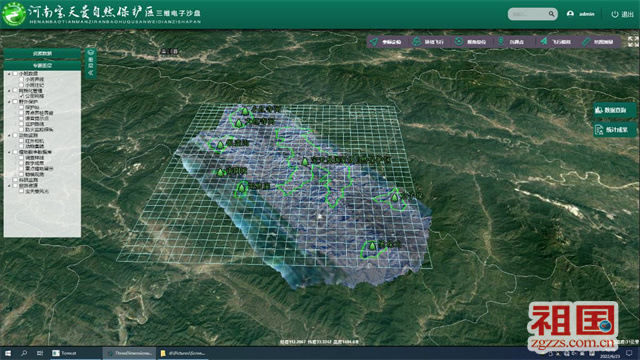The image size is (640, 360).
Task: Collapse the layer panel using the double-chevron tab
Action: pos(91,73)
